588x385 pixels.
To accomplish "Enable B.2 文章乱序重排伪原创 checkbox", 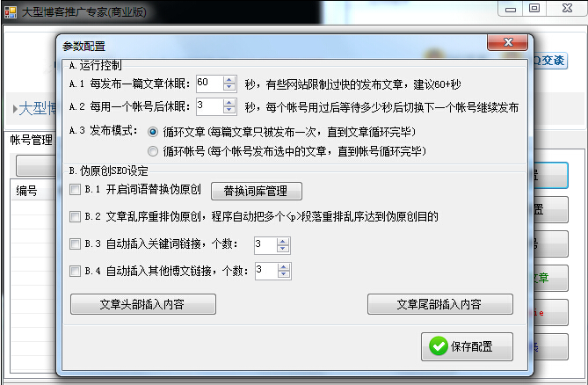I will 75,216.
